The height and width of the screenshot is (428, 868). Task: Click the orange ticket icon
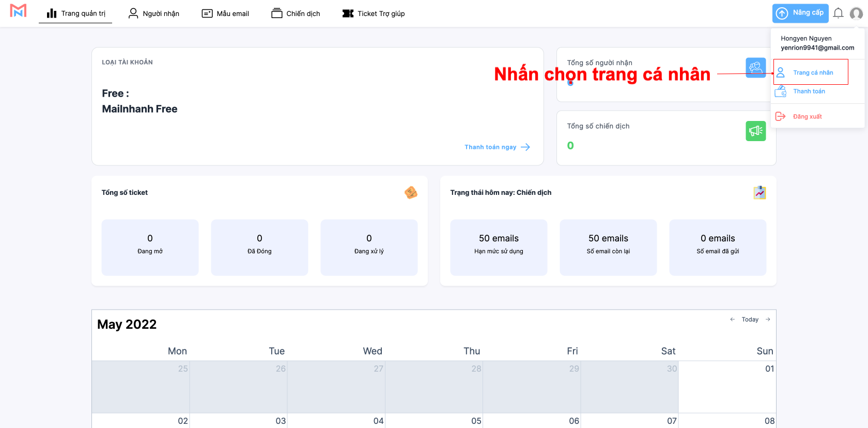tap(411, 193)
